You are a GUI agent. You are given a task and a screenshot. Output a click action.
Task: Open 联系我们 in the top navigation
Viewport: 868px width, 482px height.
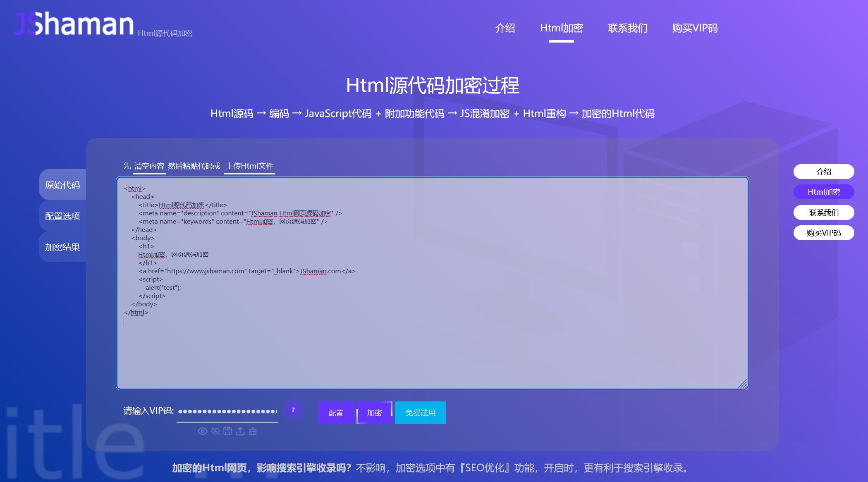coord(627,28)
